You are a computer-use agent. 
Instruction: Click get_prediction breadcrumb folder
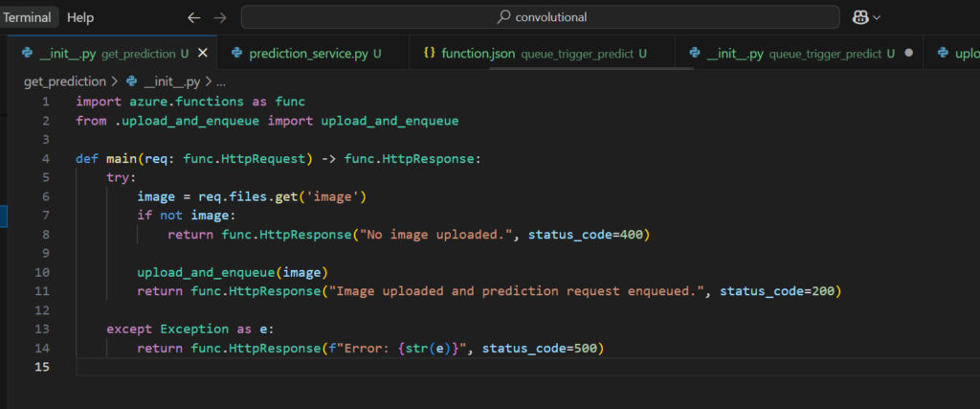[x=65, y=81]
